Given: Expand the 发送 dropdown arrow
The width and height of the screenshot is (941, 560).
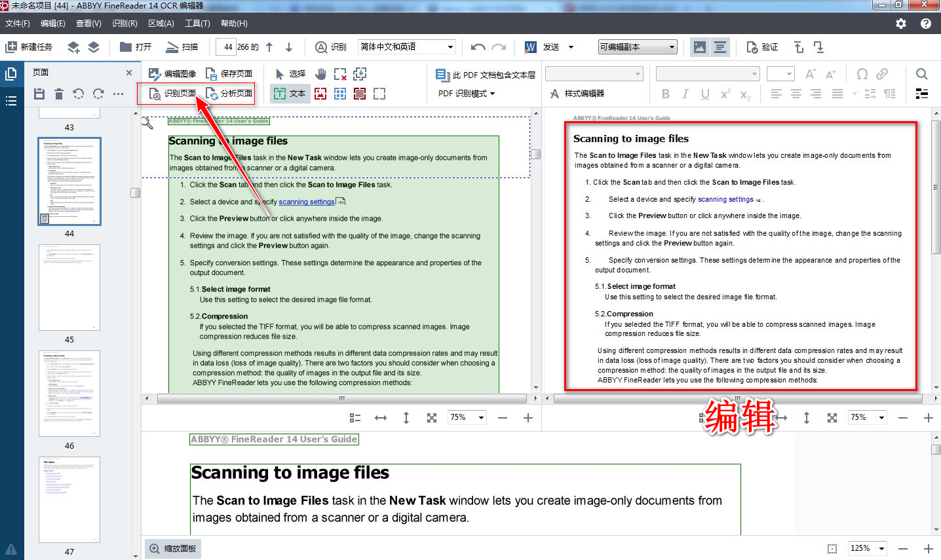Looking at the screenshot, I should [571, 47].
